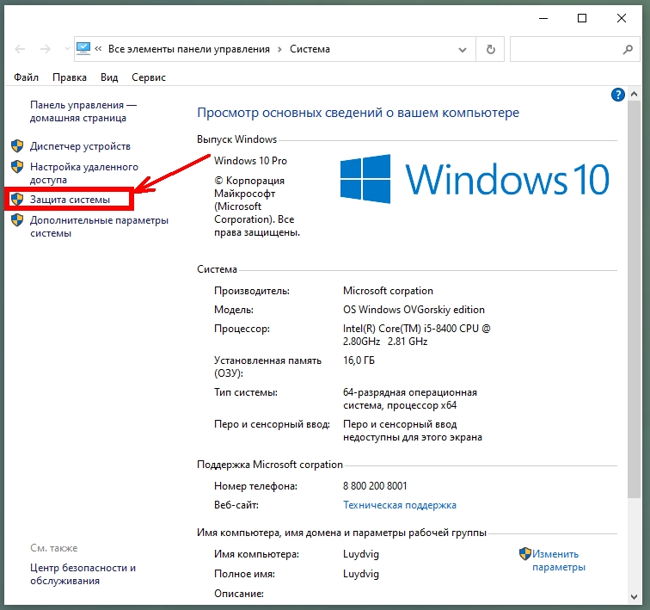Click shield icon beside Защита системы
The image size is (650, 610).
[17, 199]
